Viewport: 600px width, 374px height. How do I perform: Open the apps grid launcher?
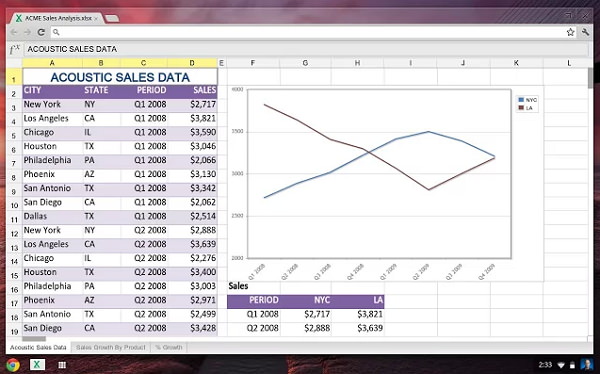(x=62, y=365)
